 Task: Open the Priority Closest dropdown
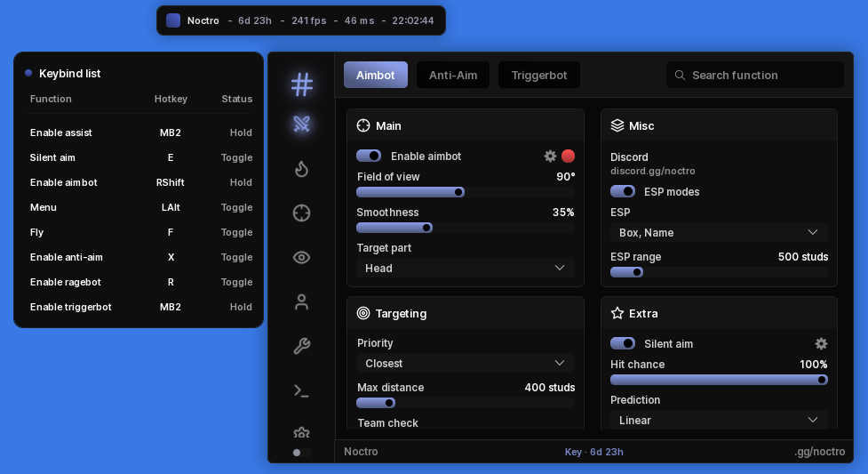pyautogui.click(x=465, y=363)
